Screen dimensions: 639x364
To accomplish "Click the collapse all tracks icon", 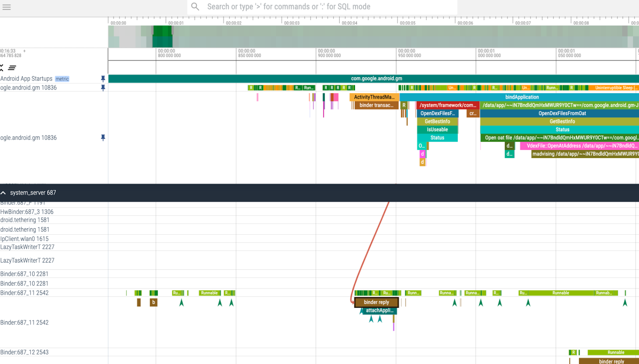I will 2,67.
